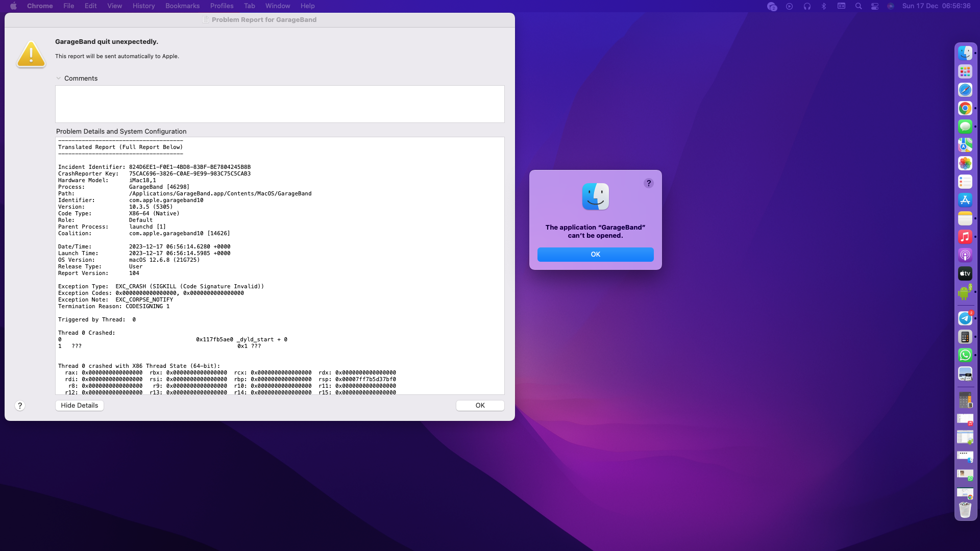The height and width of the screenshot is (551, 980).
Task: Toggle the Bluetooth icon in menu bar
Action: point(822,6)
